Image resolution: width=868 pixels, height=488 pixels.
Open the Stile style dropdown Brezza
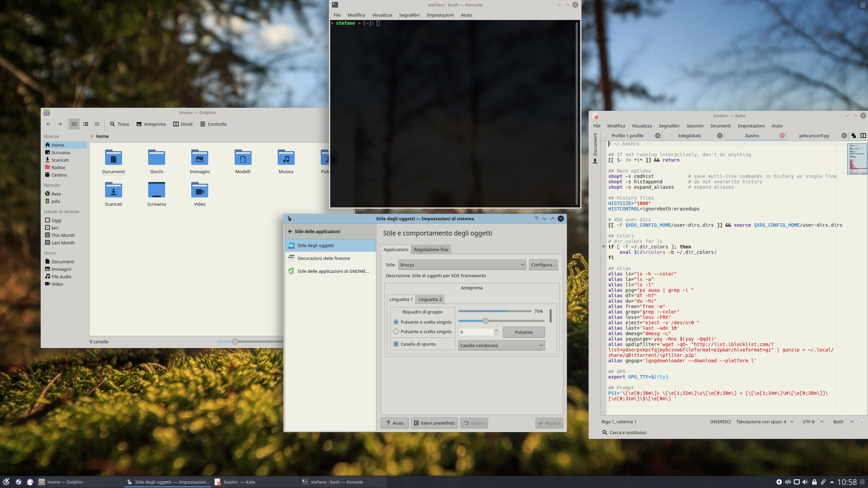point(462,265)
